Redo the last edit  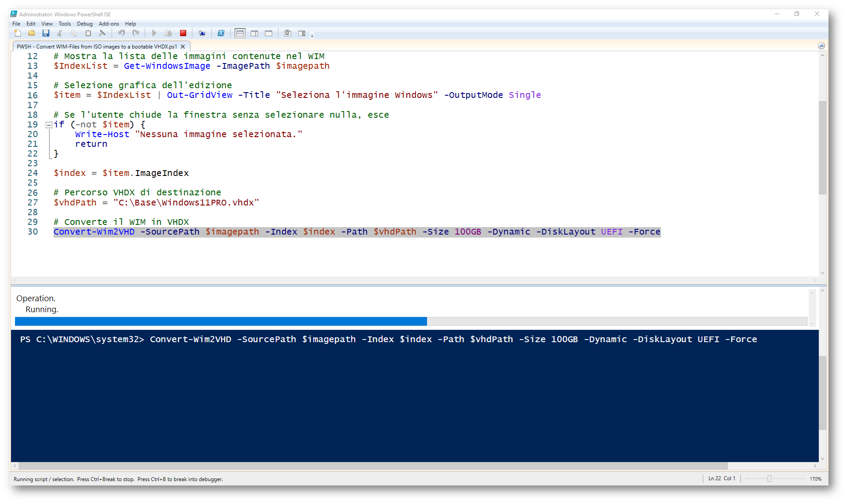(136, 33)
